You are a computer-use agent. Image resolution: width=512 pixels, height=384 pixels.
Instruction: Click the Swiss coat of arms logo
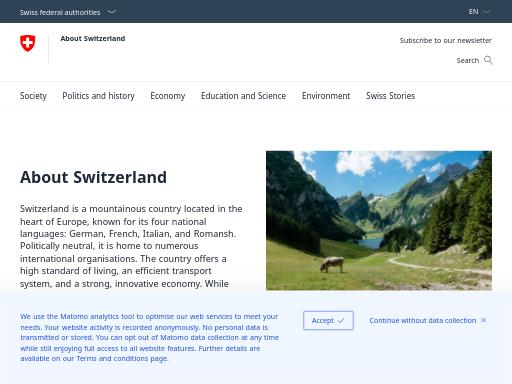pyautogui.click(x=28, y=43)
